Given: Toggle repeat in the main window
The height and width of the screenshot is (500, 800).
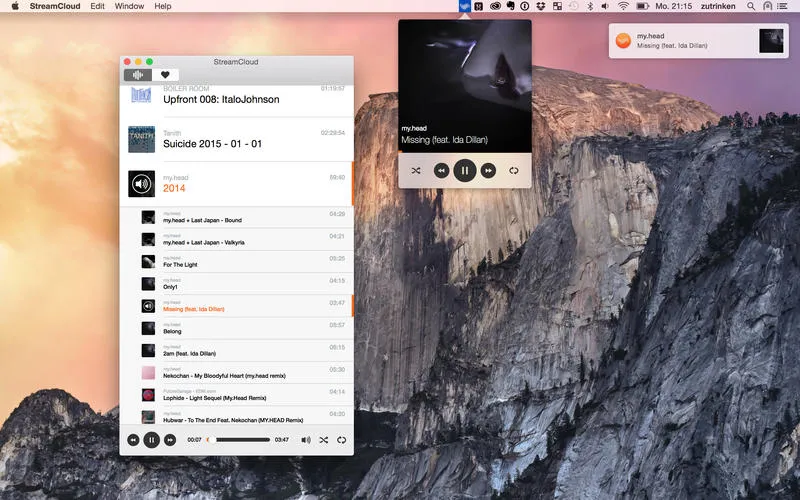Looking at the screenshot, I should (342, 440).
